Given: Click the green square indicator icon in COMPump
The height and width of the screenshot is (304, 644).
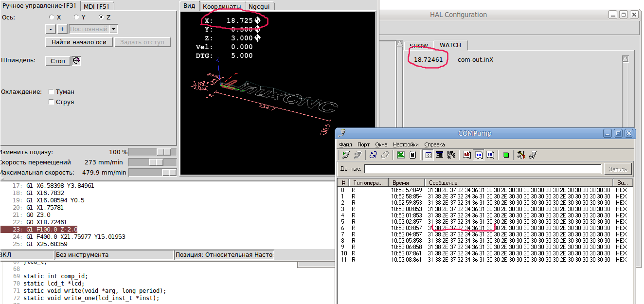Looking at the screenshot, I should click(x=506, y=155).
